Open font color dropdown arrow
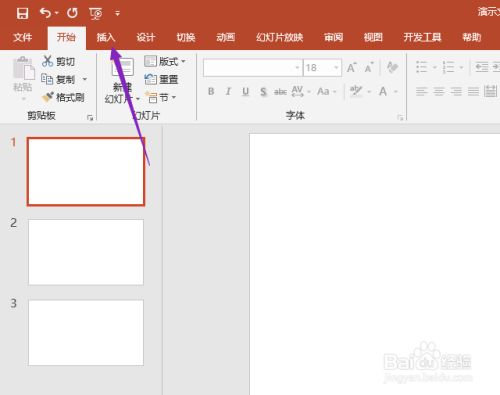 click(x=396, y=91)
